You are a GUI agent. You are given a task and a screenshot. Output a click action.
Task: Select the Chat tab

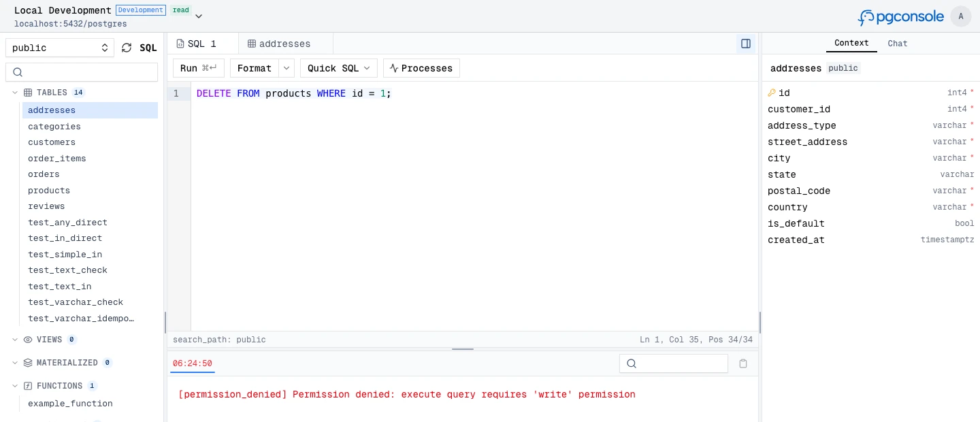point(898,43)
